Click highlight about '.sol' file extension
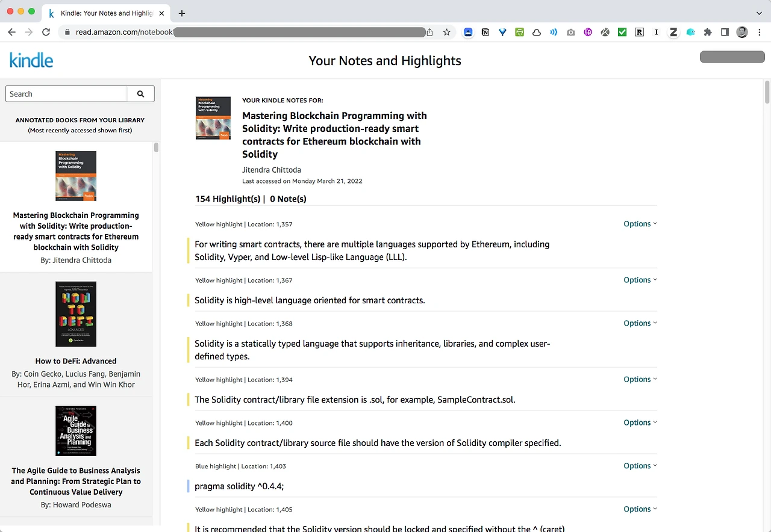 pyautogui.click(x=355, y=400)
